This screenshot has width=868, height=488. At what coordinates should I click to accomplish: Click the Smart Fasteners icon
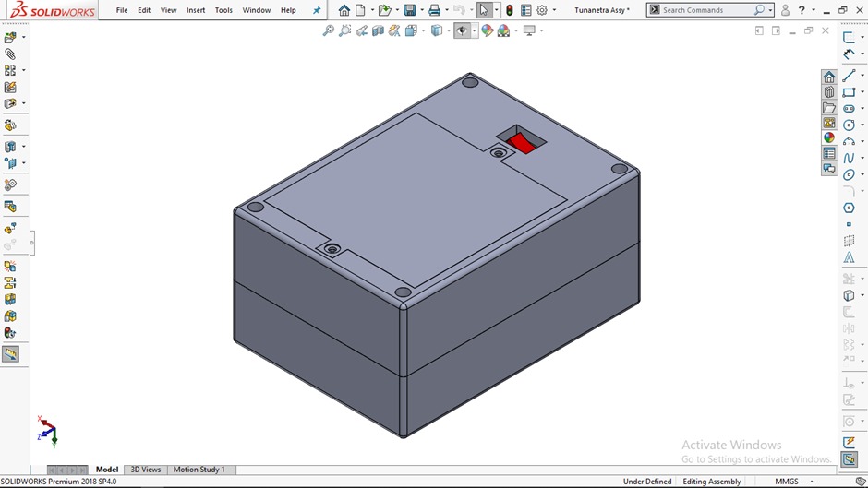click(10, 88)
